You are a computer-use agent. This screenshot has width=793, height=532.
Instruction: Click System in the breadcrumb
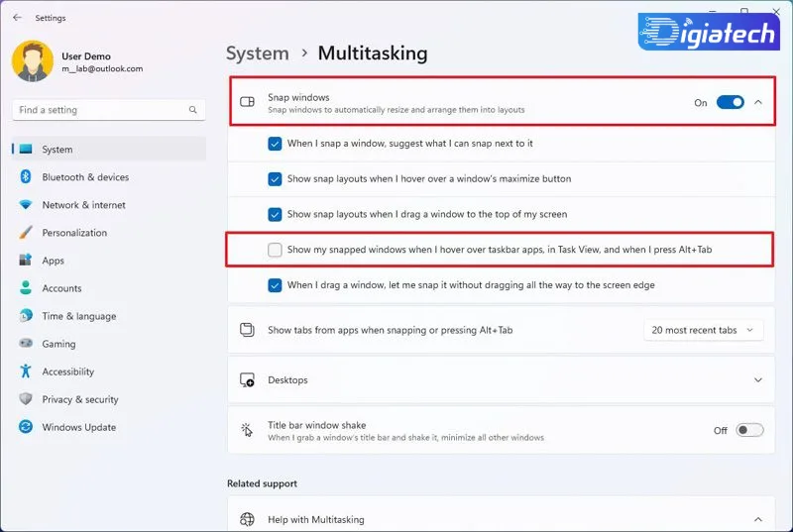[x=258, y=53]
